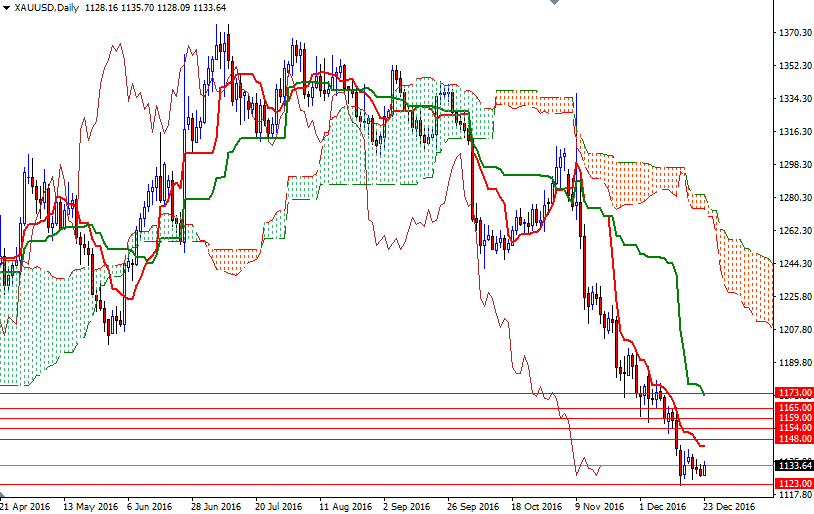The image size is (814, 514).
Task: Click the 1165.00 red price tag
Action: click(x=794, y=408)
